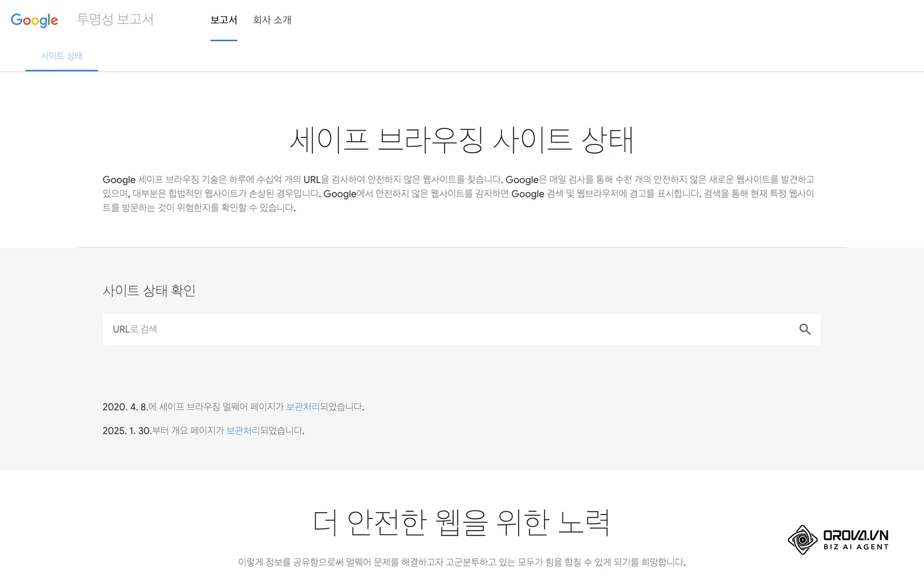Click the 더 안전한 웹을 위한 노력 heading
Viewport: 924px width, 578px height.
click(461, 523)
